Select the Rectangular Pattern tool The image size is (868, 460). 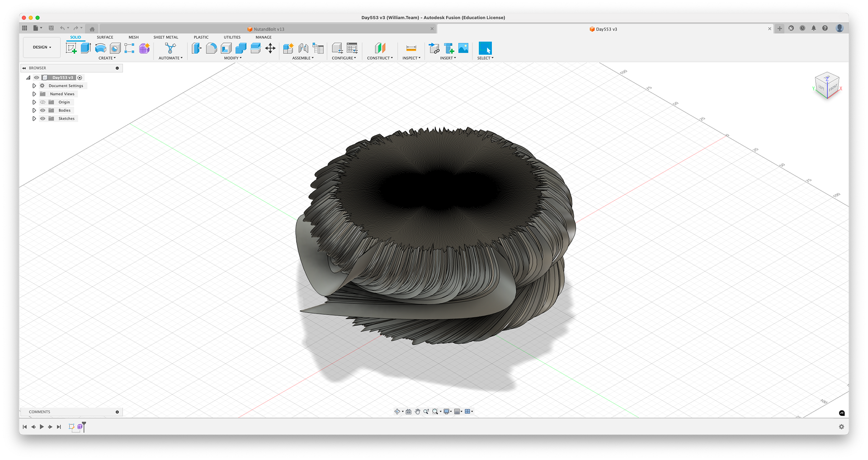coord(129,48)
